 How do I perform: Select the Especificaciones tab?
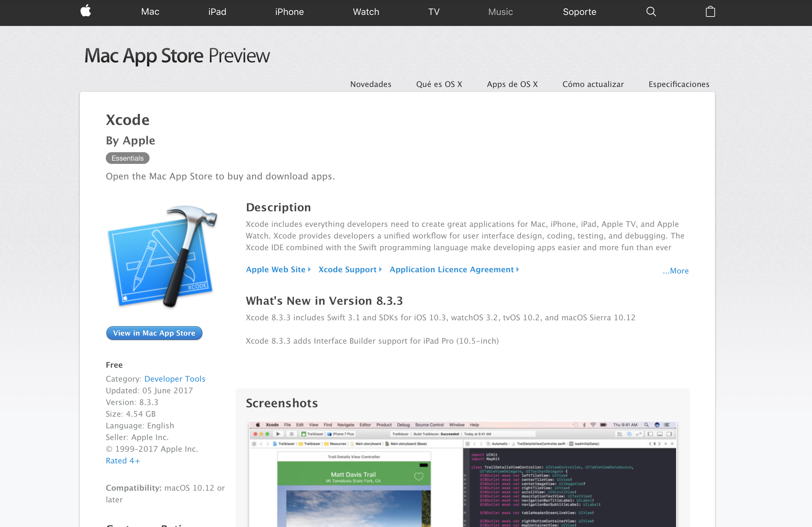coord(679,84)
